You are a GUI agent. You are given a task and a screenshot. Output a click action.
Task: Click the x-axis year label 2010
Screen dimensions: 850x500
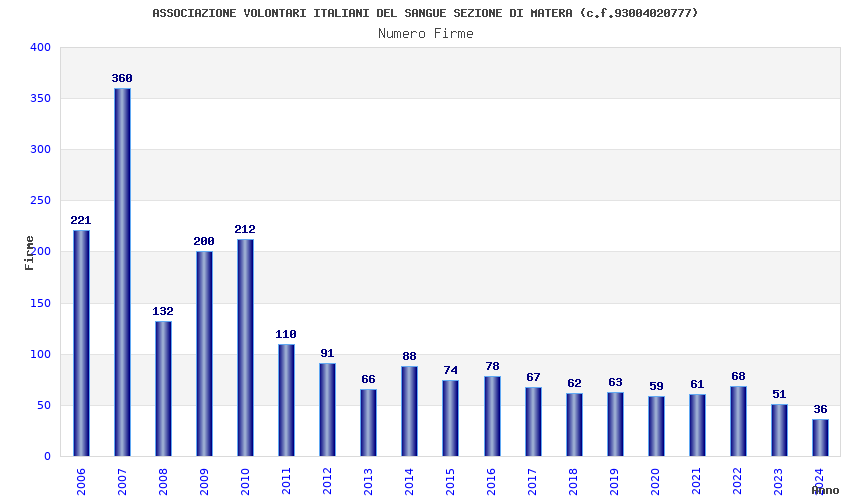pos(245,482)
